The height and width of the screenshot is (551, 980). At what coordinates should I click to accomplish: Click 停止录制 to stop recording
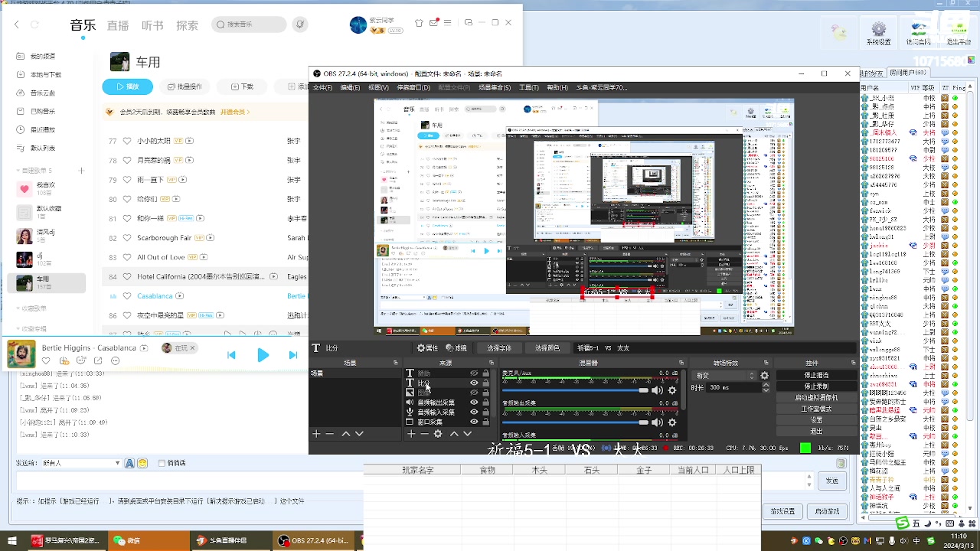click(816, 386)
